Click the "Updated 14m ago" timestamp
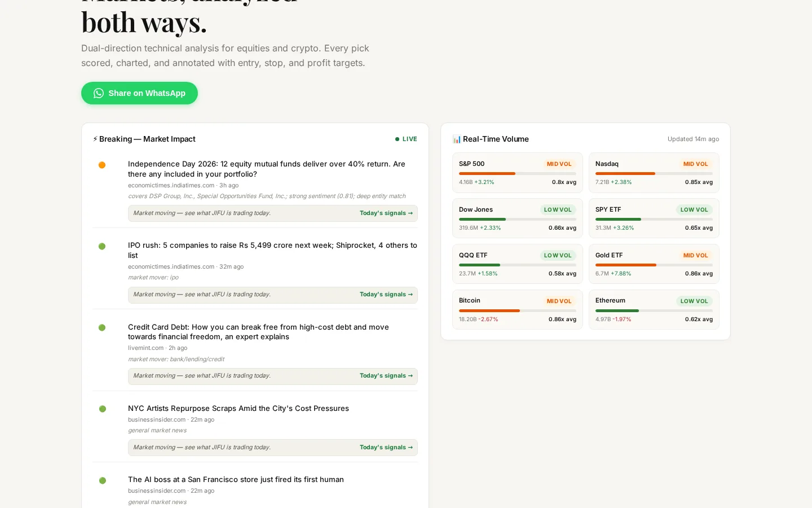Screen dimensions: 812x508 pyautogui.click(x=694, y=139)
